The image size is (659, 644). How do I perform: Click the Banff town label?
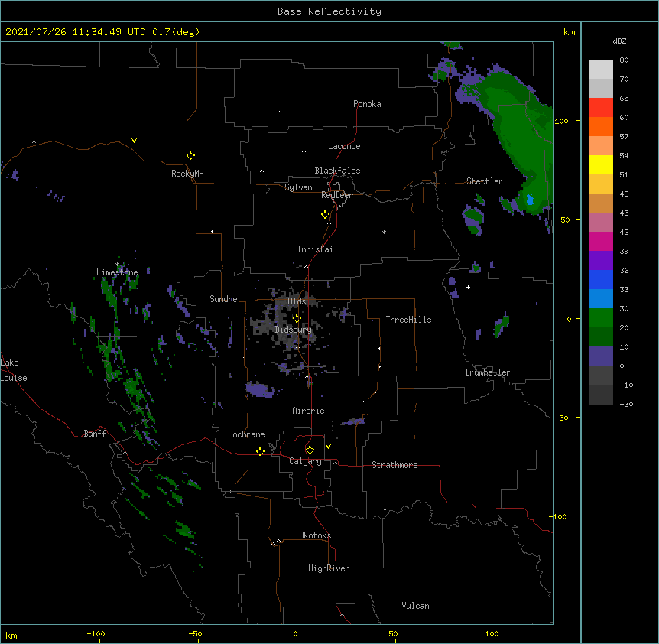pos(95,434)
